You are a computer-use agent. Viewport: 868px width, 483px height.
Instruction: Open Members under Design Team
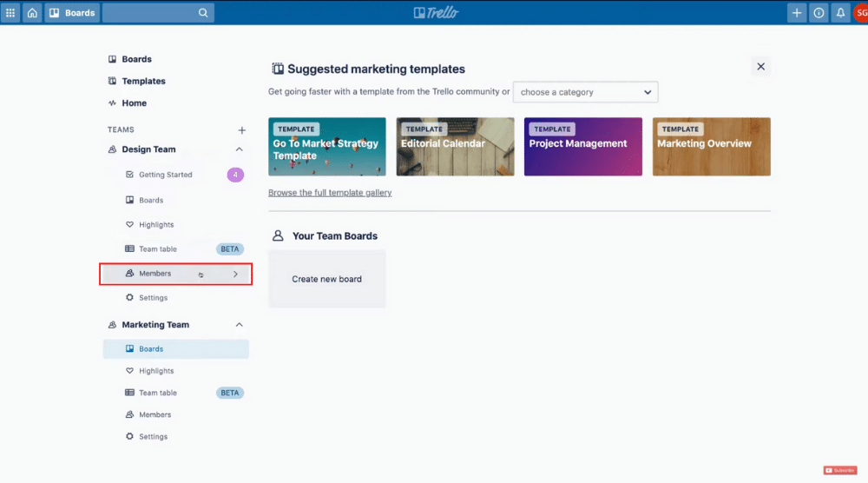(175, 274)
